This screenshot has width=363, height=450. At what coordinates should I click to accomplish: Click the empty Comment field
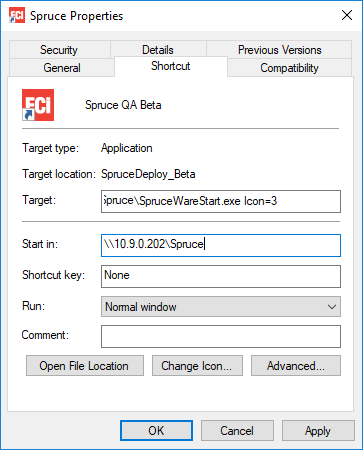tap(221, 336)
